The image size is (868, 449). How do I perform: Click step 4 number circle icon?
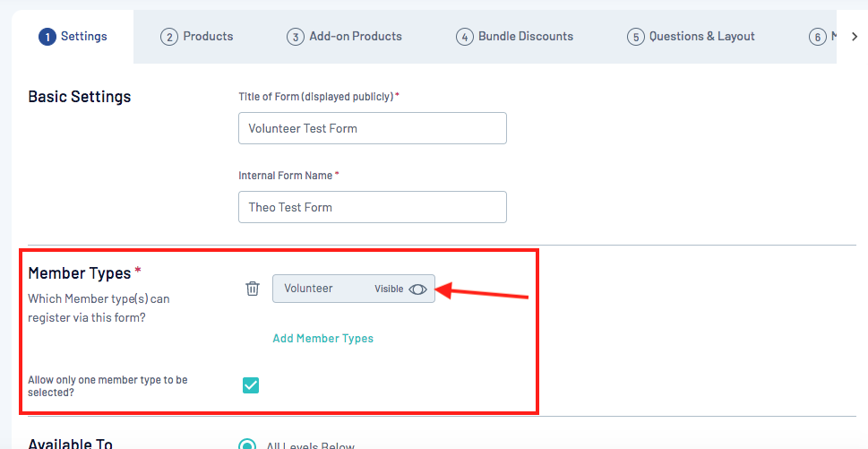(x=464, y=37)
